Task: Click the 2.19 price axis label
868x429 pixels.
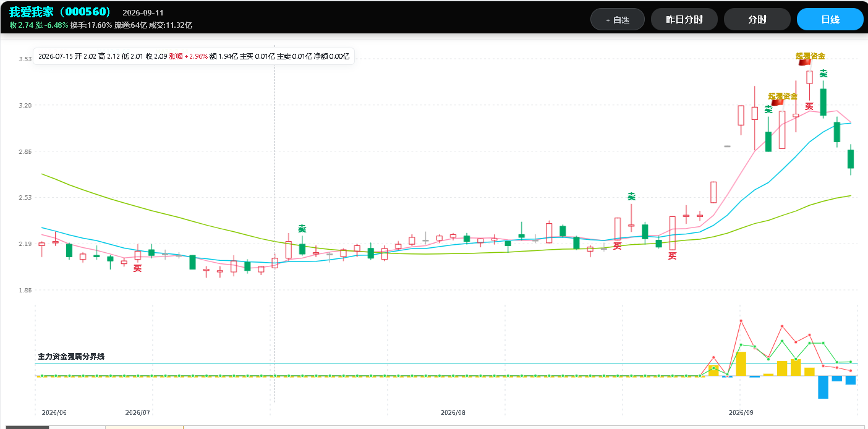Action: (25, 244)
